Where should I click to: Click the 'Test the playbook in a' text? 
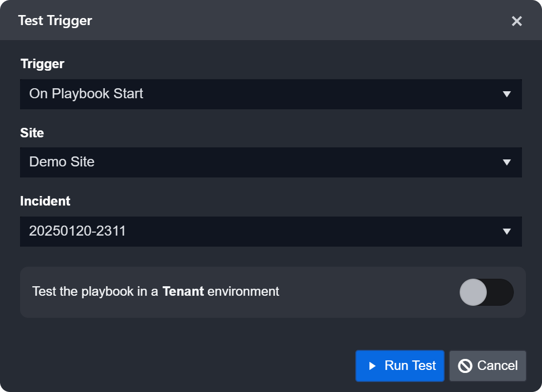click(x=95, y=291)
